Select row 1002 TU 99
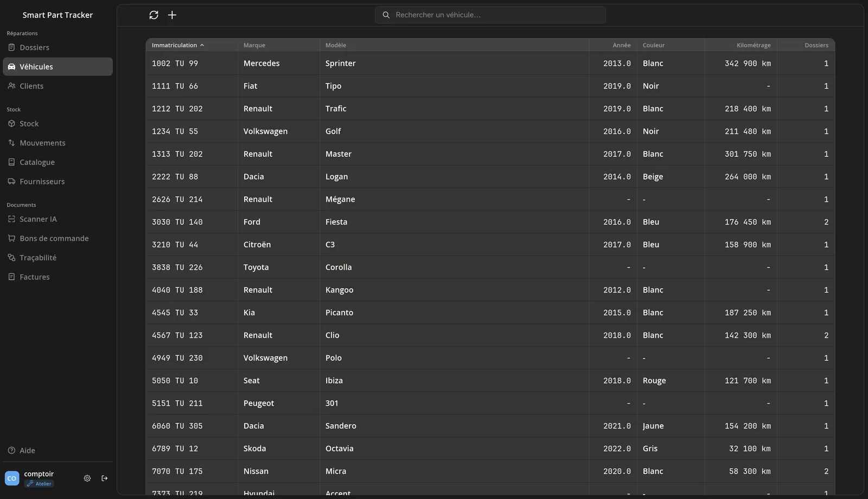 point(490,63)
